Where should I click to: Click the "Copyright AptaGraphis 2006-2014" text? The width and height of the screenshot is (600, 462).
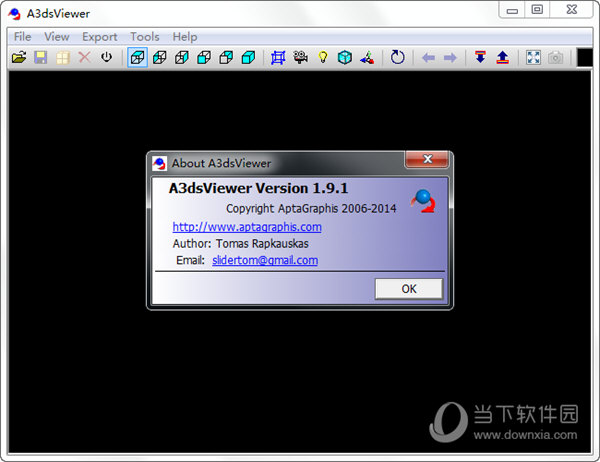(311, 209)
